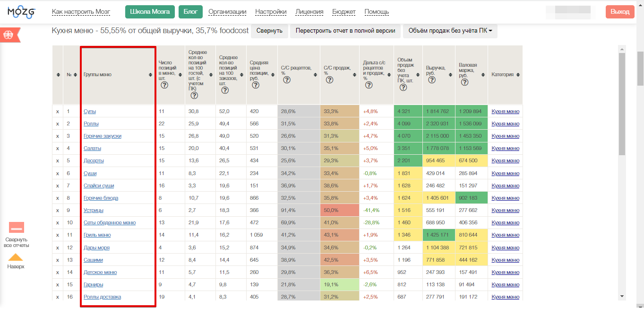Screen dimensions: 644x309
Task: Click question icon under С/С рецептов
Action: pyautogui.click(x=286, y=79)
